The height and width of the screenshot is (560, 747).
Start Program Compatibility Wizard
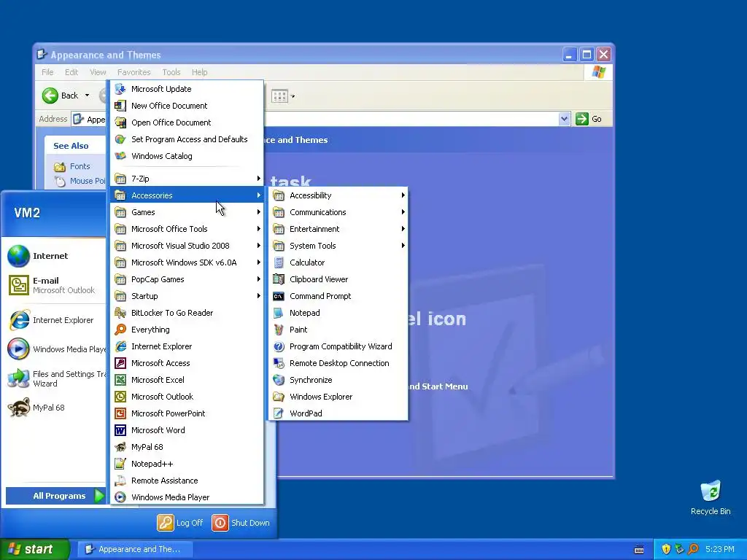[x=338, y=346]
